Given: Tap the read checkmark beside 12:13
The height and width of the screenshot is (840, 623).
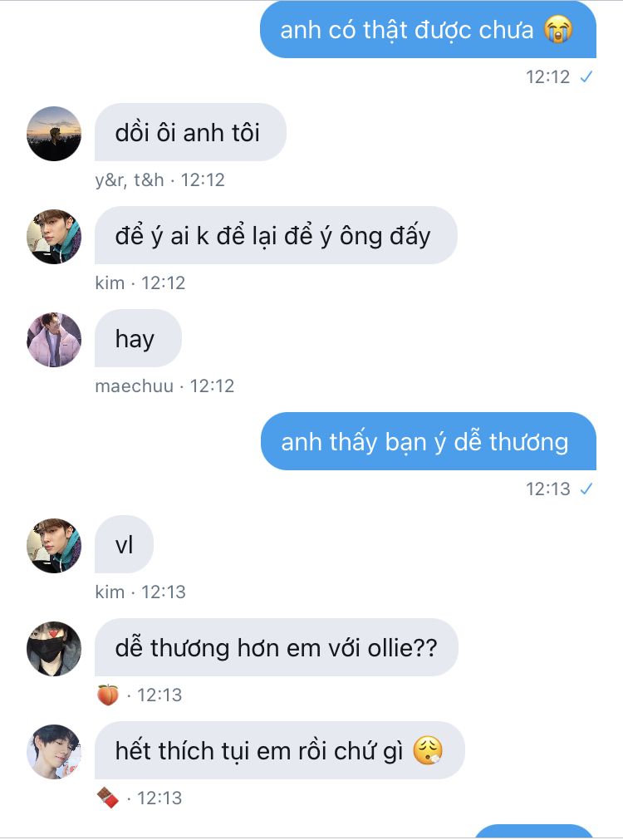Looking at the screenshot, I should coord(586,489).
